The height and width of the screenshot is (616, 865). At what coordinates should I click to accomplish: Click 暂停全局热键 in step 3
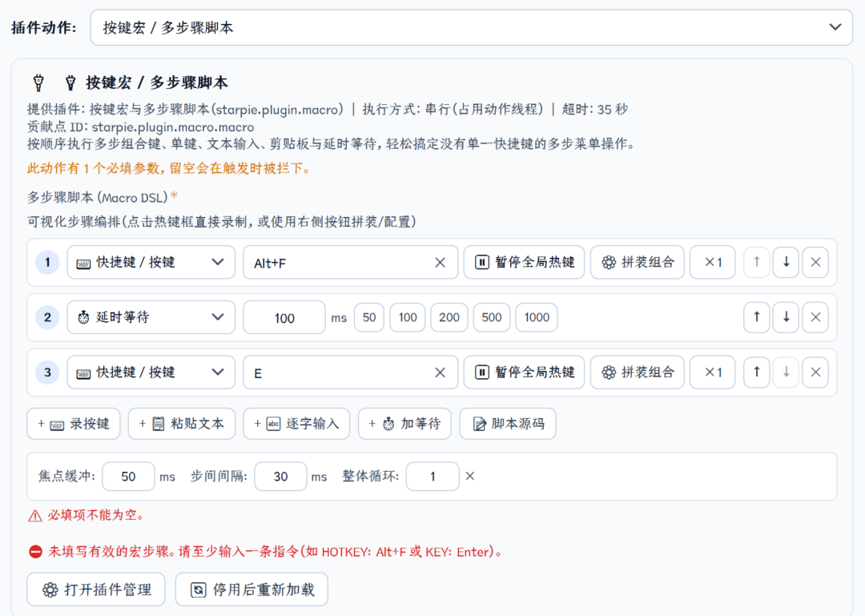click(x=524, y=372)
